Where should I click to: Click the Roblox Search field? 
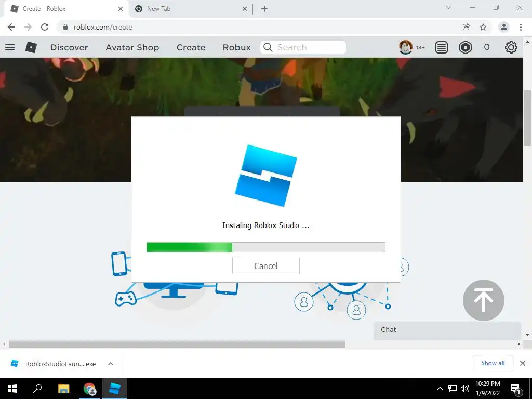click(303, 47)
